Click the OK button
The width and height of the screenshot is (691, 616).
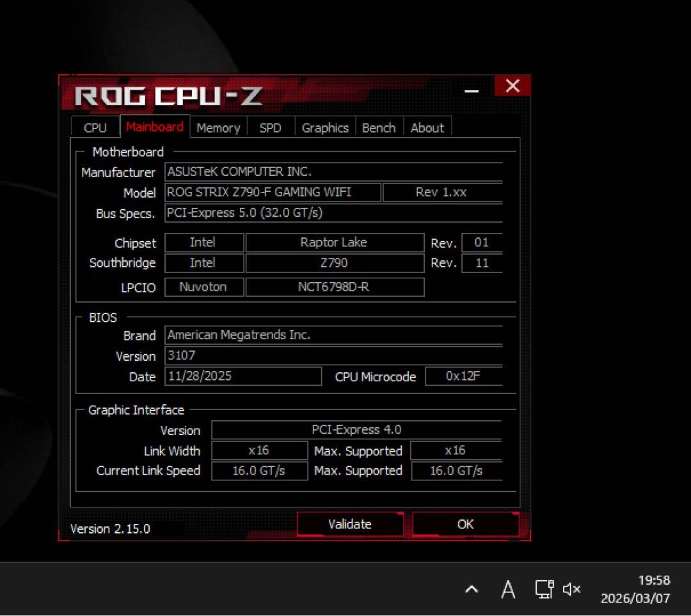point(465,524)
